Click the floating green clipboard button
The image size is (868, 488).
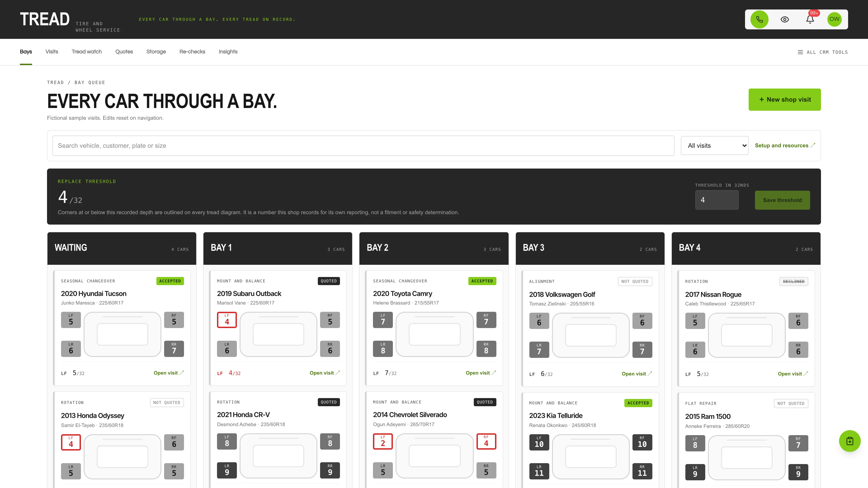pyautogui.click(x=849, y=441)
